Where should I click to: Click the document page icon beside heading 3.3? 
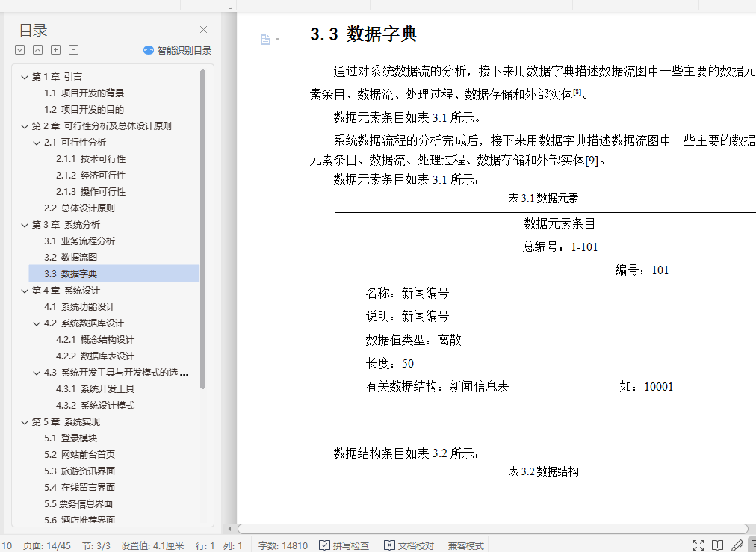[x=265, y=39]
